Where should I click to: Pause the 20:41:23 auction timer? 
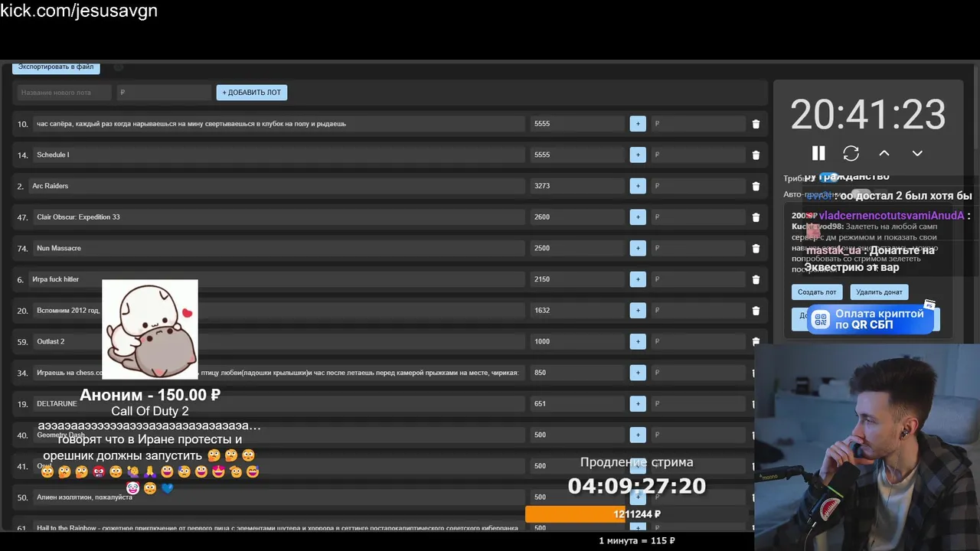click(818, 153)
